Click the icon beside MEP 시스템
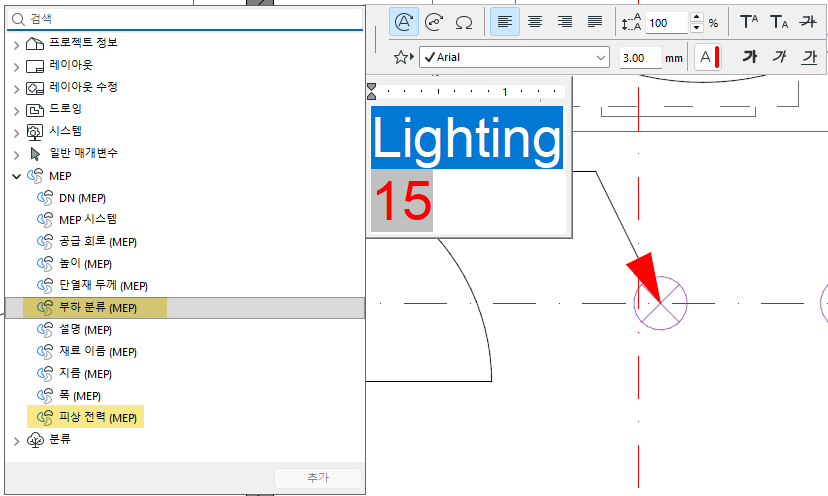This screenshot has height=496, width=828. coord(45,220)
